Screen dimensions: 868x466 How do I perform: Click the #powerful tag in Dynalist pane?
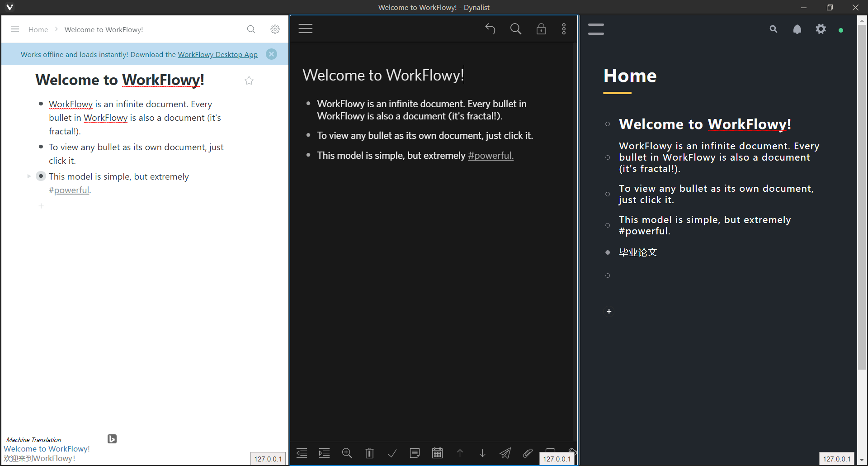click(x=491, y=156)
